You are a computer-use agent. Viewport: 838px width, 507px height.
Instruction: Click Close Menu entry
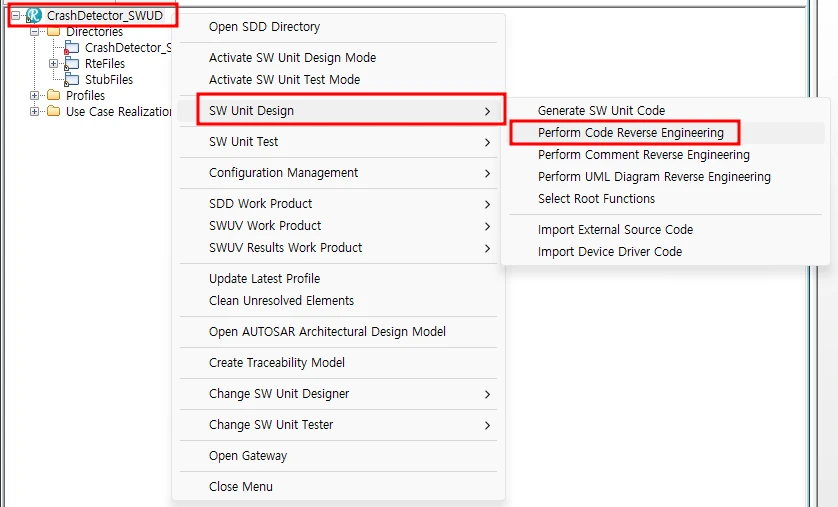tap(240, 487)
